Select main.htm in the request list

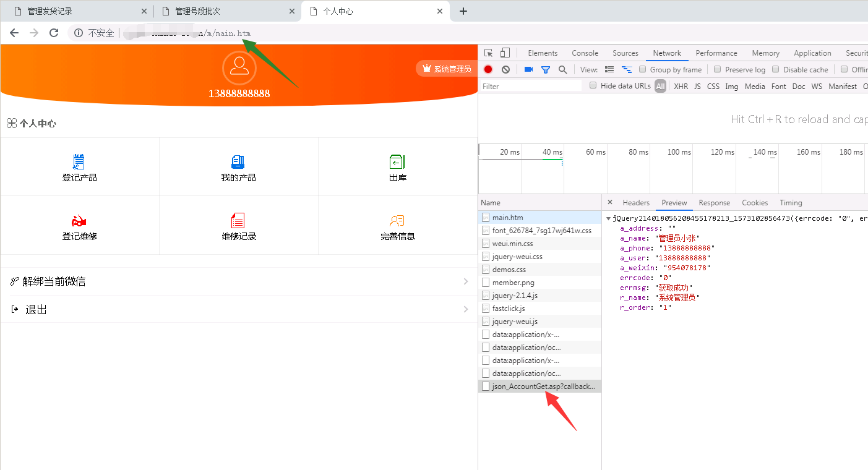click(540, 218)
